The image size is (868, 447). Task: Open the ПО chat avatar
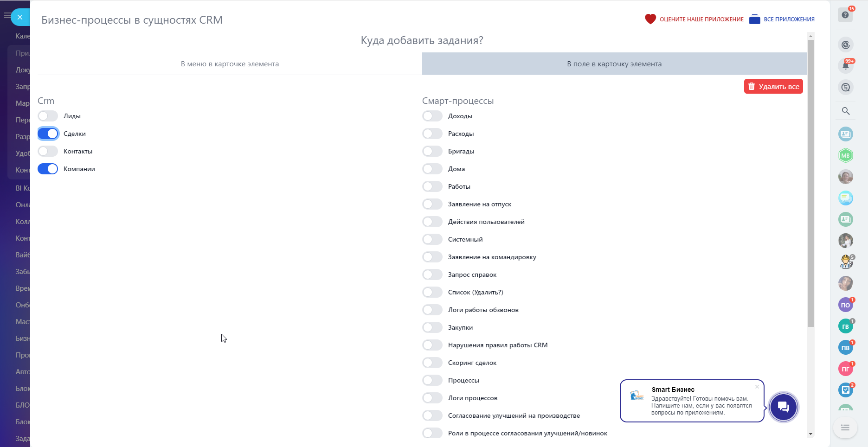coord(845,305)
